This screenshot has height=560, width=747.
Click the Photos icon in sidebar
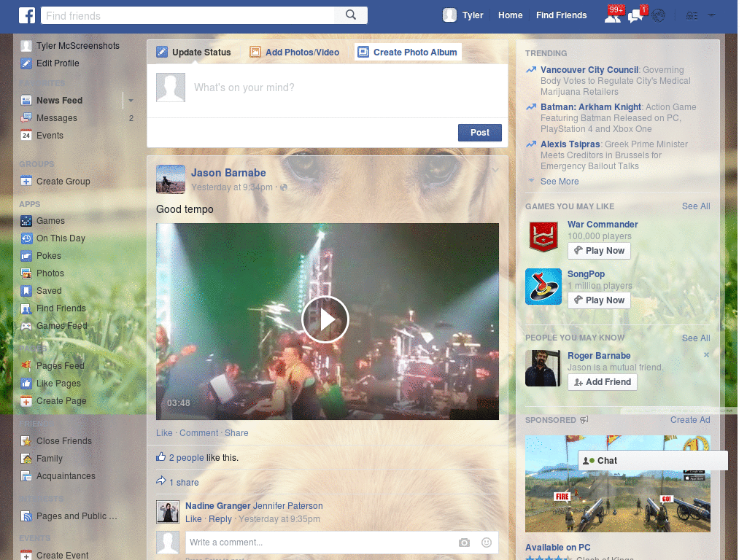click(26, 273)
